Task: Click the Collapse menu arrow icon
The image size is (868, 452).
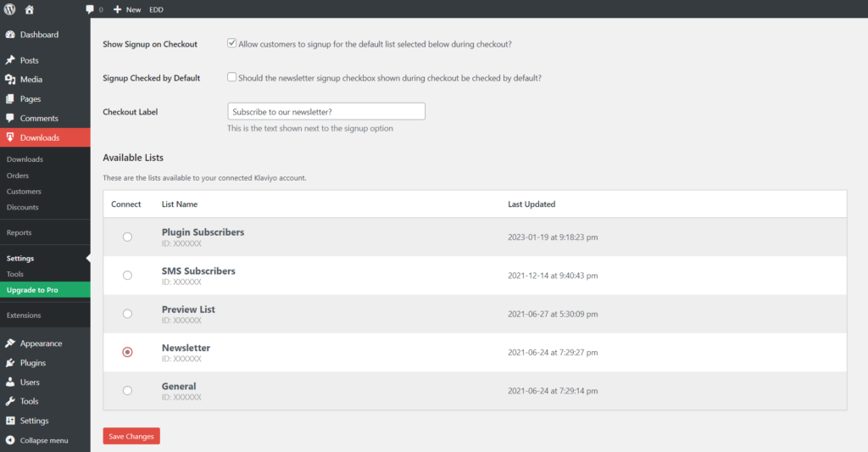Action: (10, 440)
